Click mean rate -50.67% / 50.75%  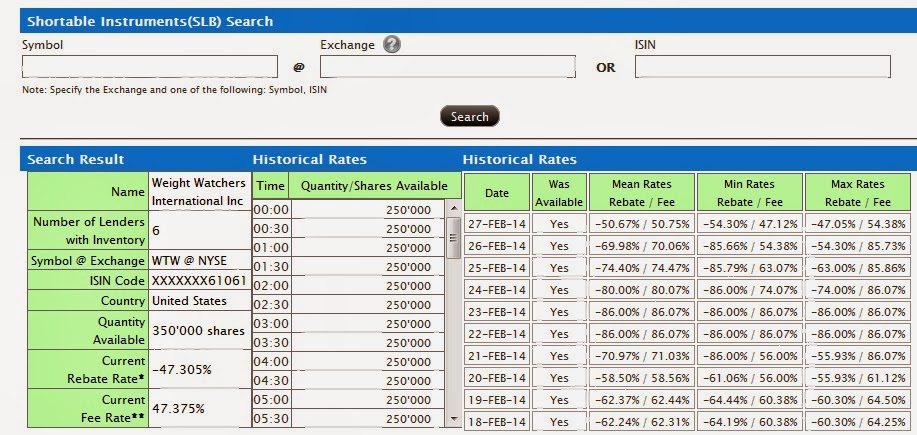click(642, 224)
